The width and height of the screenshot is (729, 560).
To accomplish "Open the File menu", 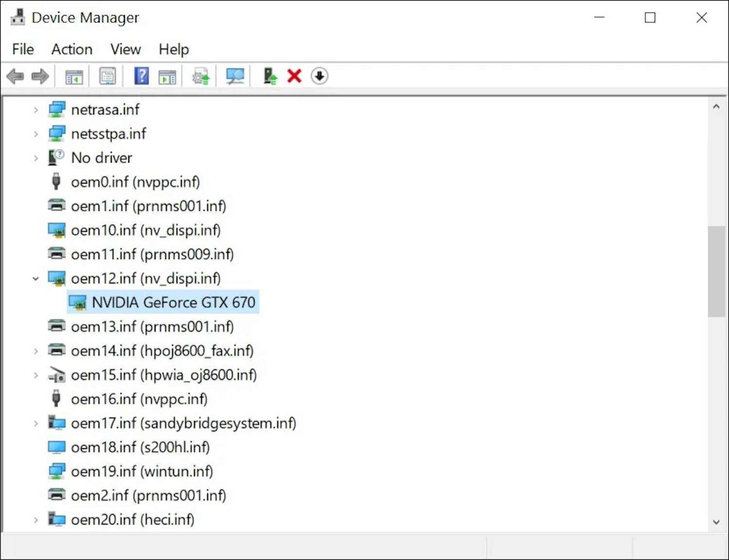I will [x=23, y=50].
